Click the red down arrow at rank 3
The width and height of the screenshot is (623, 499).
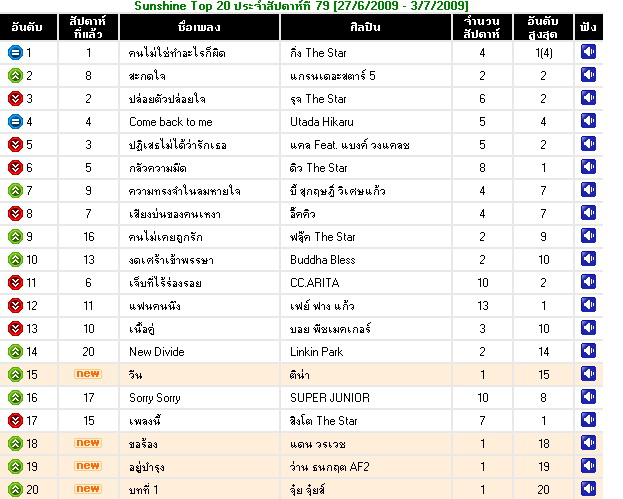[x=15, y=99]
